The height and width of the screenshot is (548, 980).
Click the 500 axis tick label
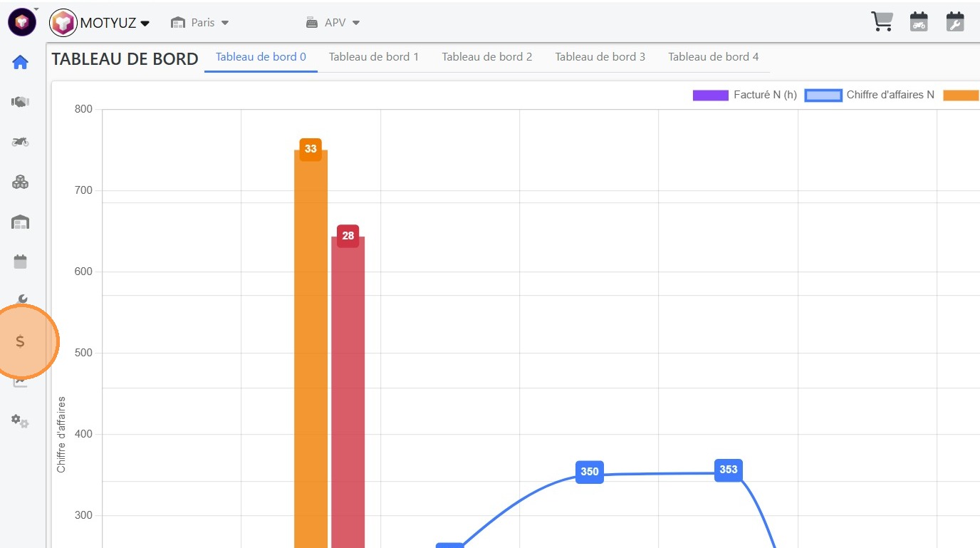click(83, 353)
